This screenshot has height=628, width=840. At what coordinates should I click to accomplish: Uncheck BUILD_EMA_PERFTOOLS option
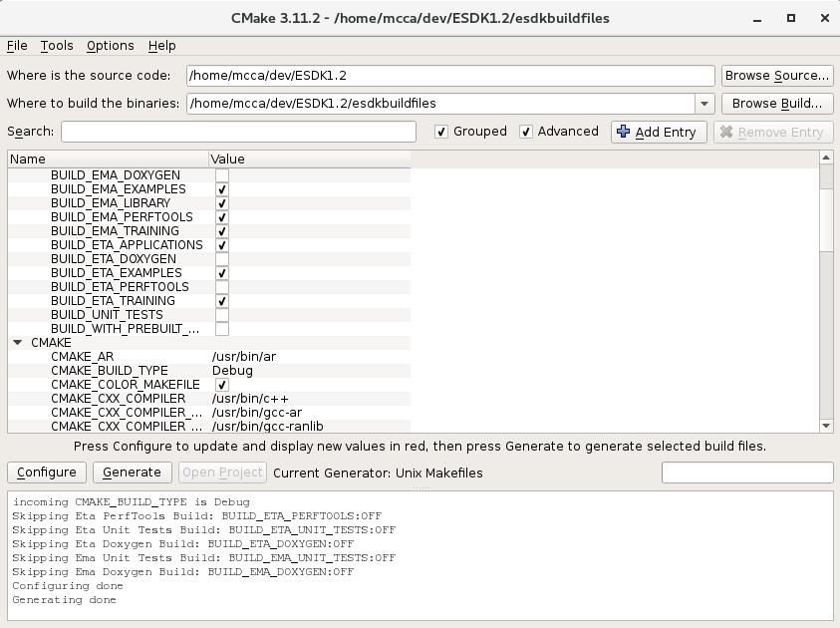[x=222, y=217]
